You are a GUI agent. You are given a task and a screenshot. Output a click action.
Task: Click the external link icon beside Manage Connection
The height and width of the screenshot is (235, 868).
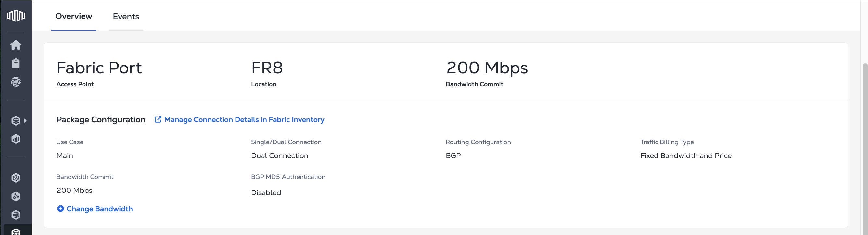(158, 119)
